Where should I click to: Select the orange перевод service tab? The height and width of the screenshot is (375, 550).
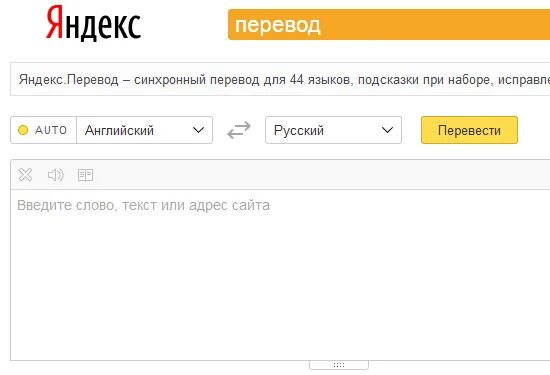click(x=277, y=25)
